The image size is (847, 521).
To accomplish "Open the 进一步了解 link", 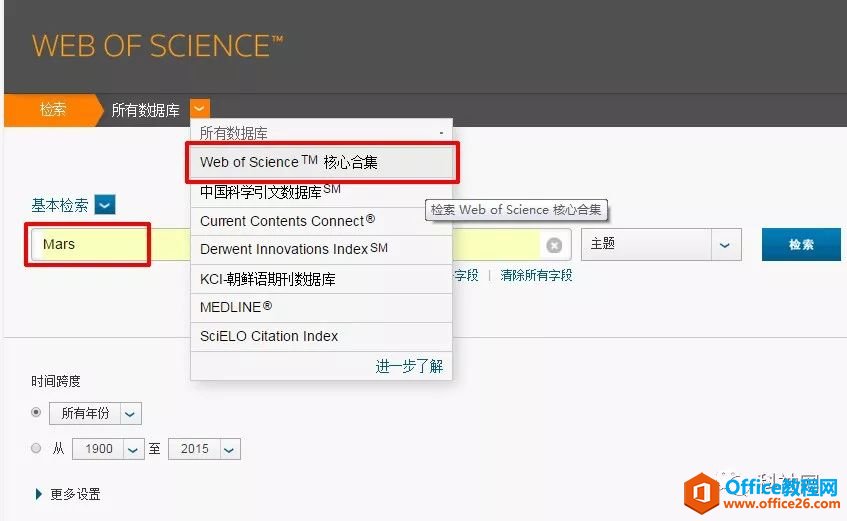I will pyautogui.click(x=409, y=366).
